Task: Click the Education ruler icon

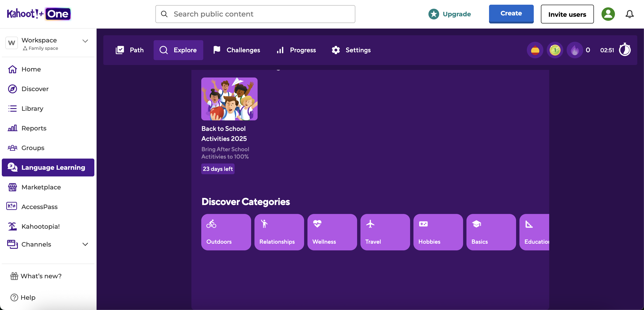Action: (x=529, y=224)
